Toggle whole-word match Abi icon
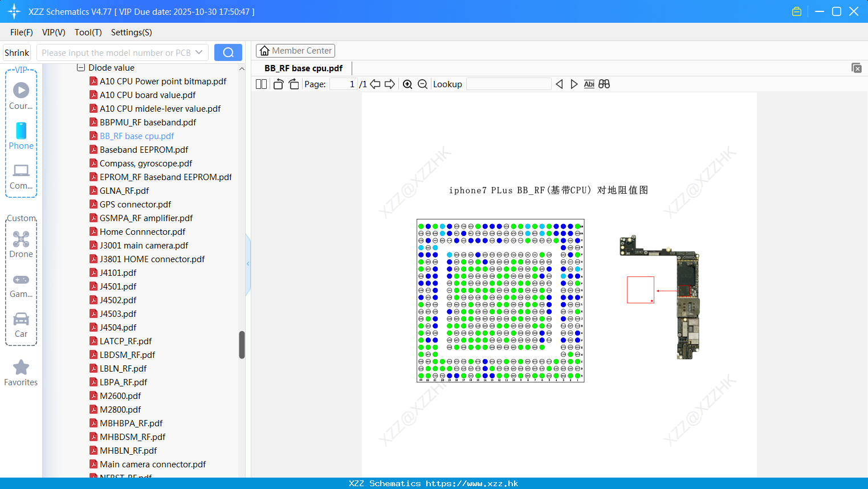This screenshot has height=489, width=868. (589, 84)
